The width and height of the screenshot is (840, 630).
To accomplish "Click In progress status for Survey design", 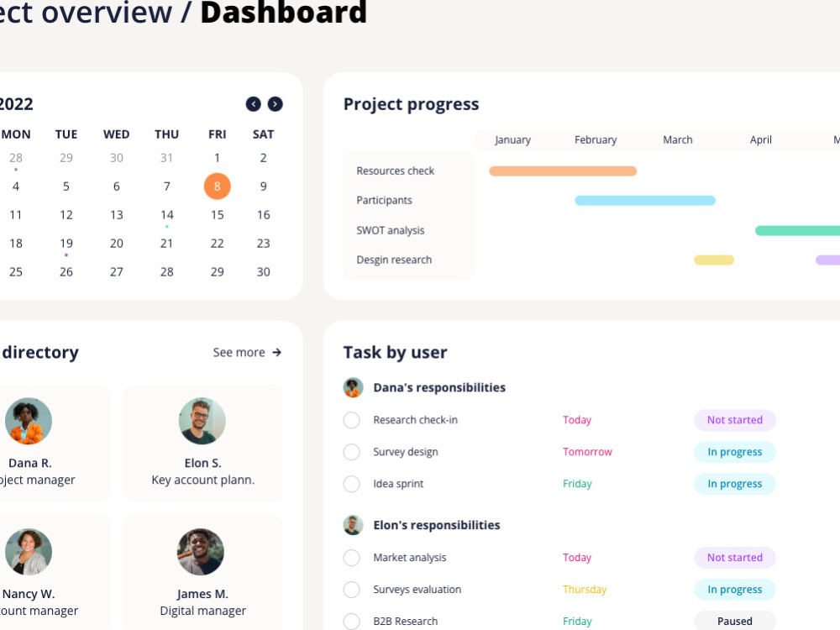I will pyautogui.click(x=735, y=452).
